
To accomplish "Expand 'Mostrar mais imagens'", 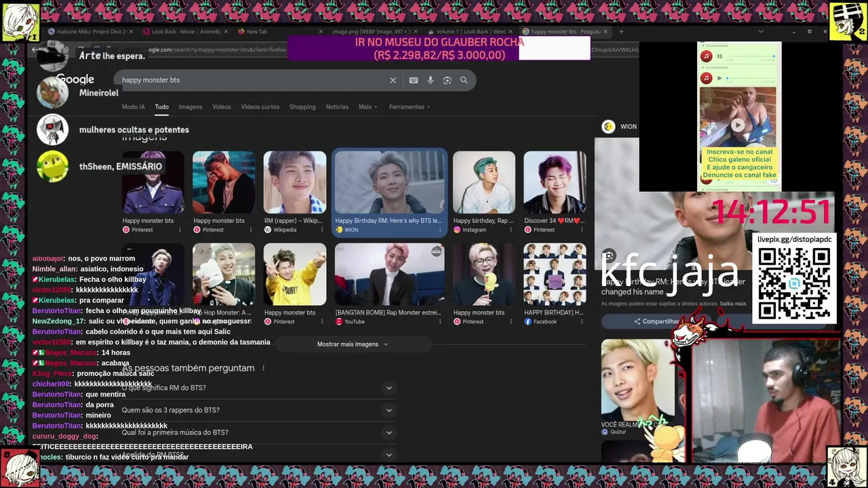I will coord(353,344).
